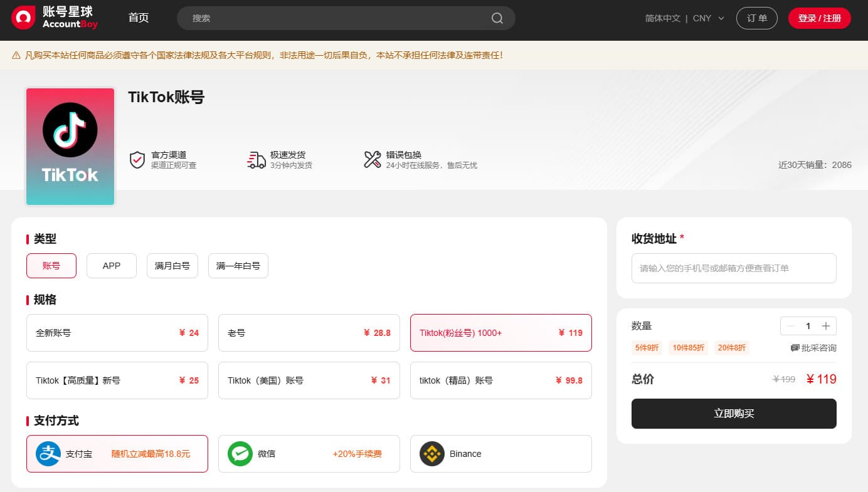Click the 随机立减最高18.8元 promo text
The width and height of the screenshot is (868, 492).
tap(151, 454)
